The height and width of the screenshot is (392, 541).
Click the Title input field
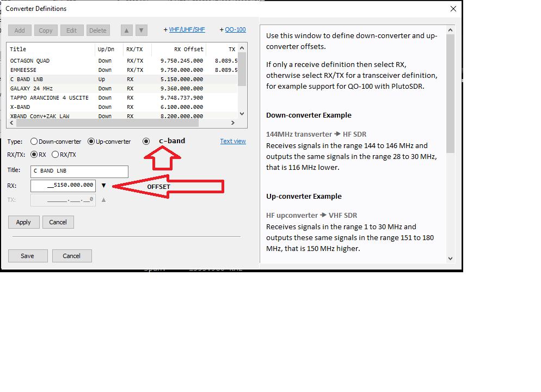point(79,171)
